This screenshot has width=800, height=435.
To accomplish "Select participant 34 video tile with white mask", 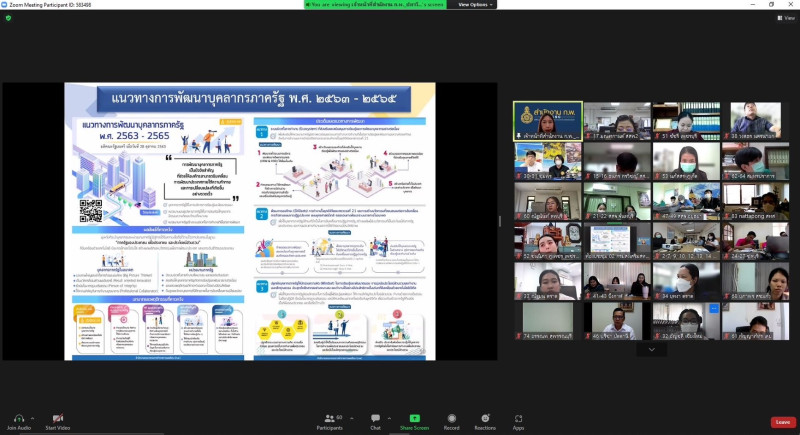I will [686, 281].
